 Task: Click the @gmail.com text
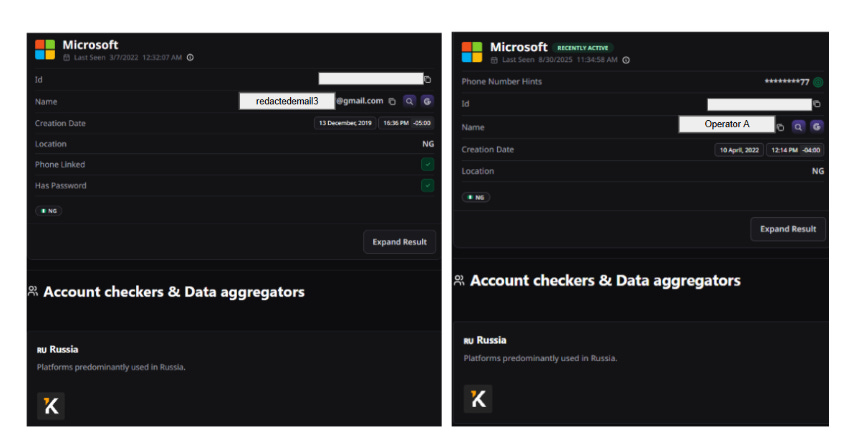click(360, 101)
